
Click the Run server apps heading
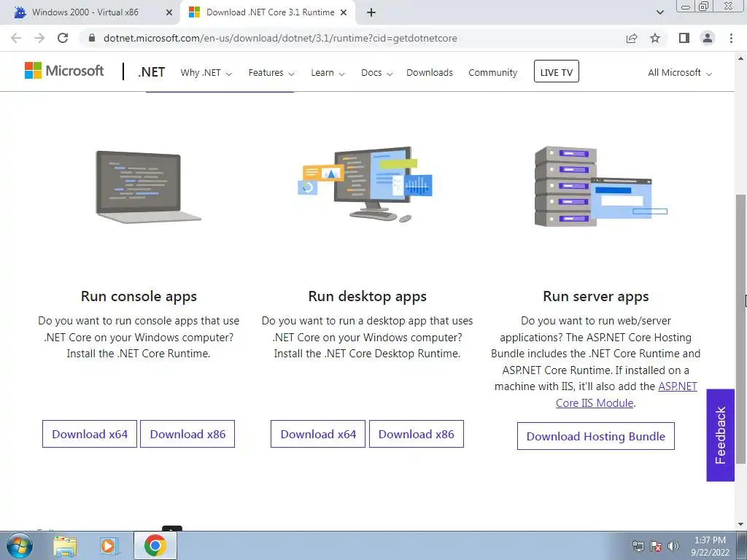pyautogui.click(x=596, y=296)
